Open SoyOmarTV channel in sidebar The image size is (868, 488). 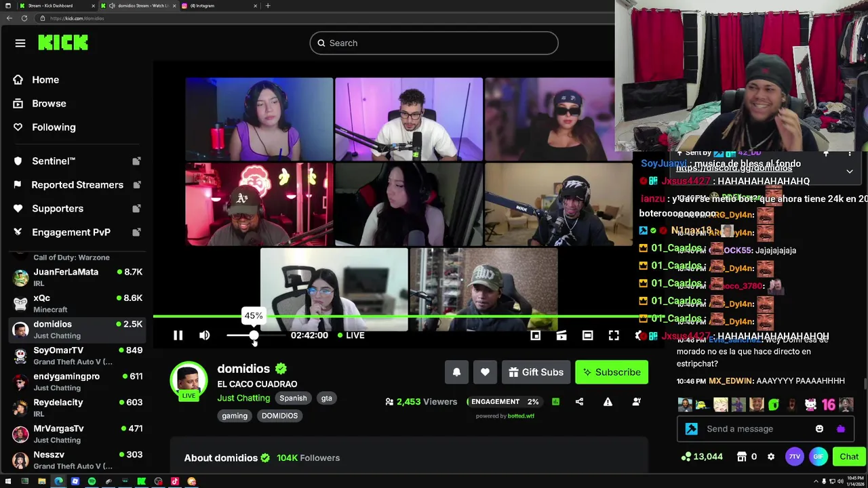pyautogui.click(x=77, y=356)
